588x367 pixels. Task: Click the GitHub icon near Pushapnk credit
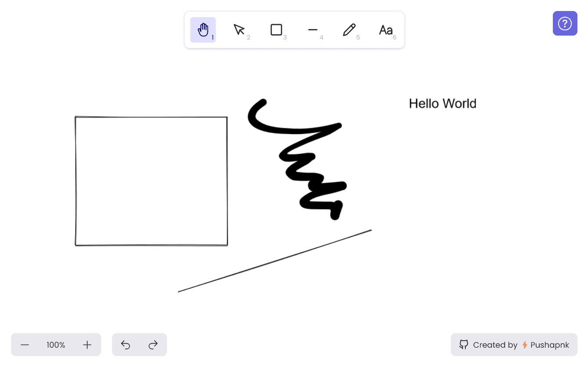point(464,345)
